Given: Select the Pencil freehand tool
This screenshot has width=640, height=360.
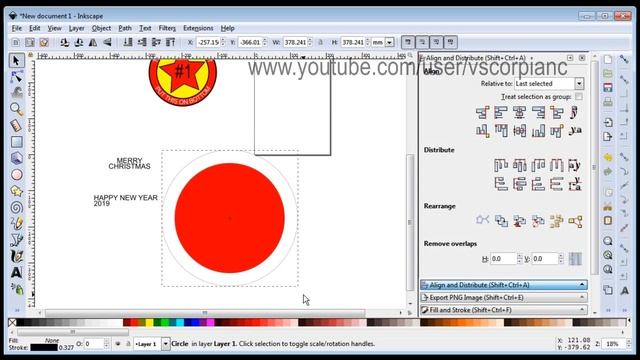Looking at the screenshot, I should click(16, 224).
